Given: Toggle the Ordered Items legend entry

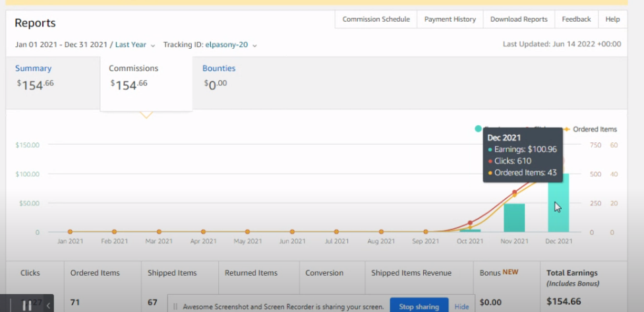Looking at the screenshot, I should click(590, 129).
